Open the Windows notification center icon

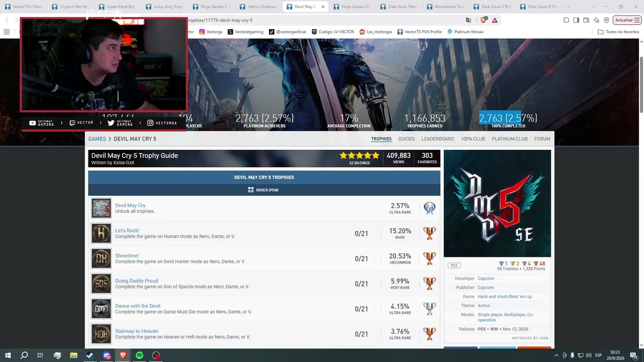633,355
